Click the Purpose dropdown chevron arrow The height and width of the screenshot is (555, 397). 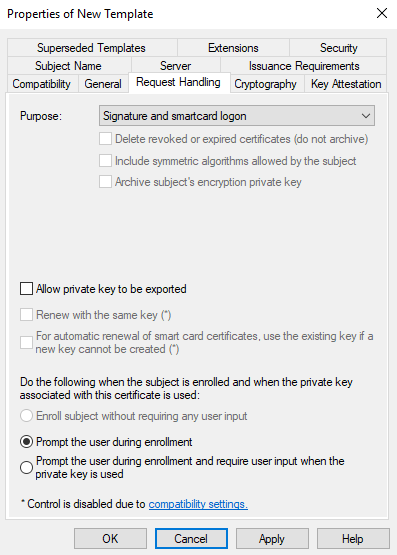tap(366, 116)
